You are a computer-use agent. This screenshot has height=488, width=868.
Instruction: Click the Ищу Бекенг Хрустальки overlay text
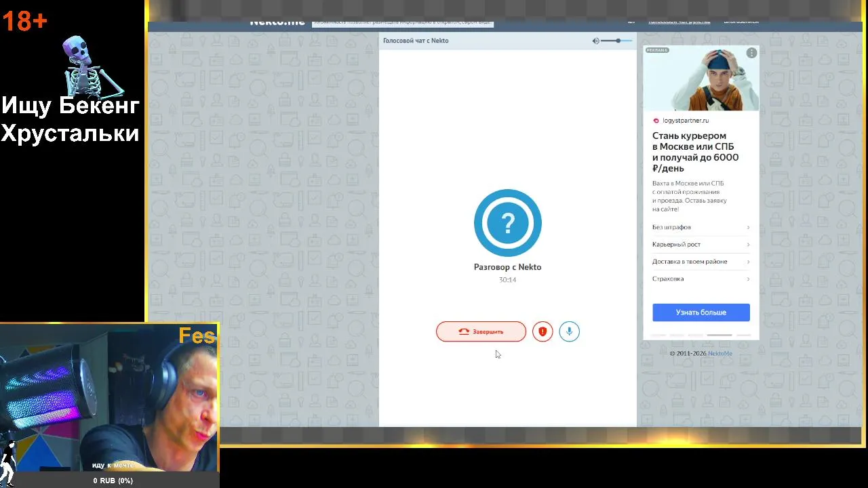pos(71,119)
